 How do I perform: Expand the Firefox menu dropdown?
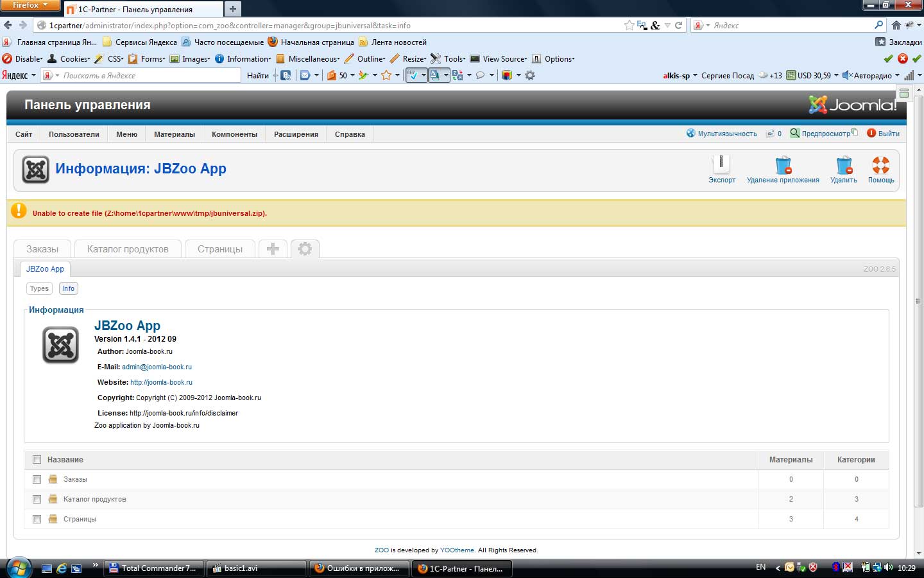[30, 5]
